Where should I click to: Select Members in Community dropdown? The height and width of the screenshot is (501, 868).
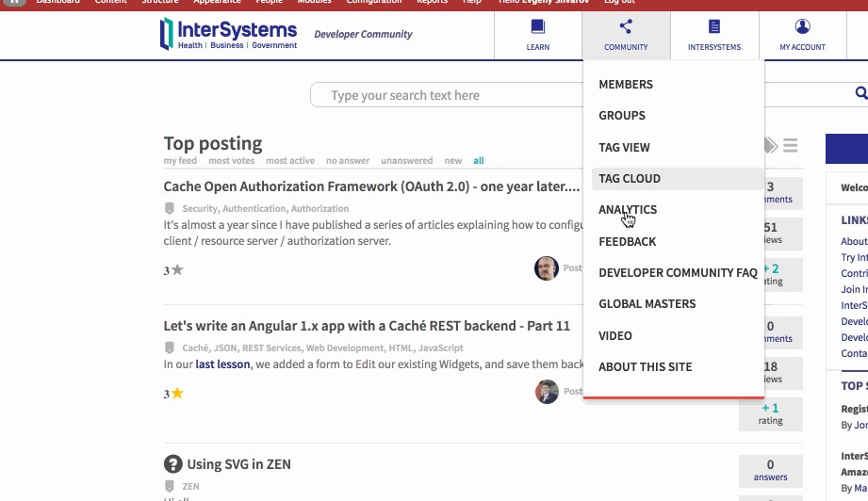pyautogui.click(x=626, y=85)
